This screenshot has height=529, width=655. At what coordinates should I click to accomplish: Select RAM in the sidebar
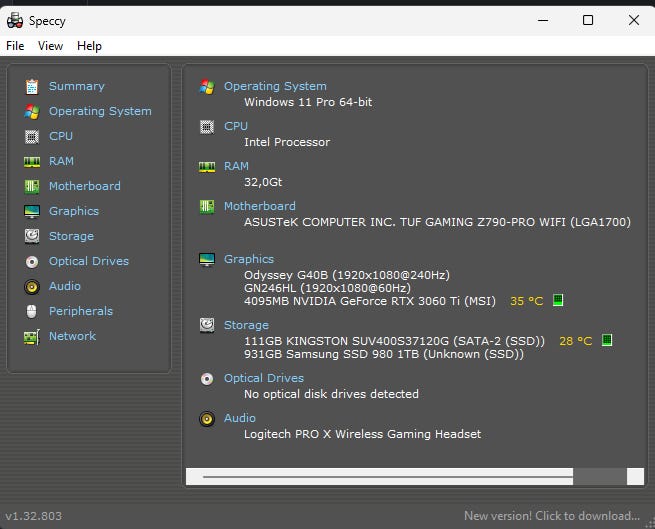coord(61,161)
